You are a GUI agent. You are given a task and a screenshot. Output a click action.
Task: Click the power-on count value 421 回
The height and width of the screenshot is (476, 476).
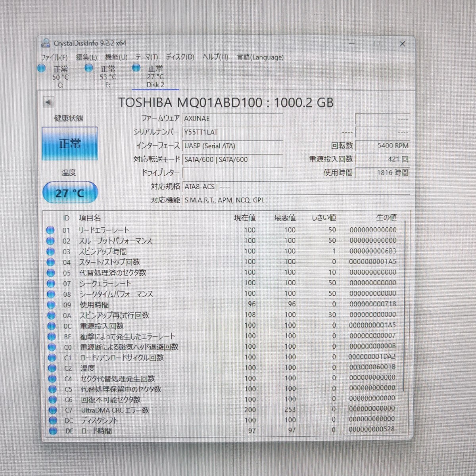pyautogui.click(x=382, y=159)
